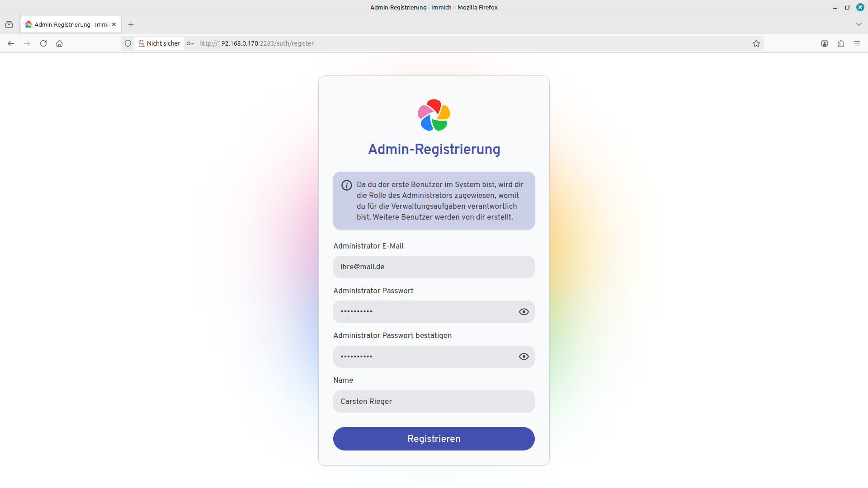Click the Registrieren button
Viewport: 868px width, 488px height.
pos(434,439)
